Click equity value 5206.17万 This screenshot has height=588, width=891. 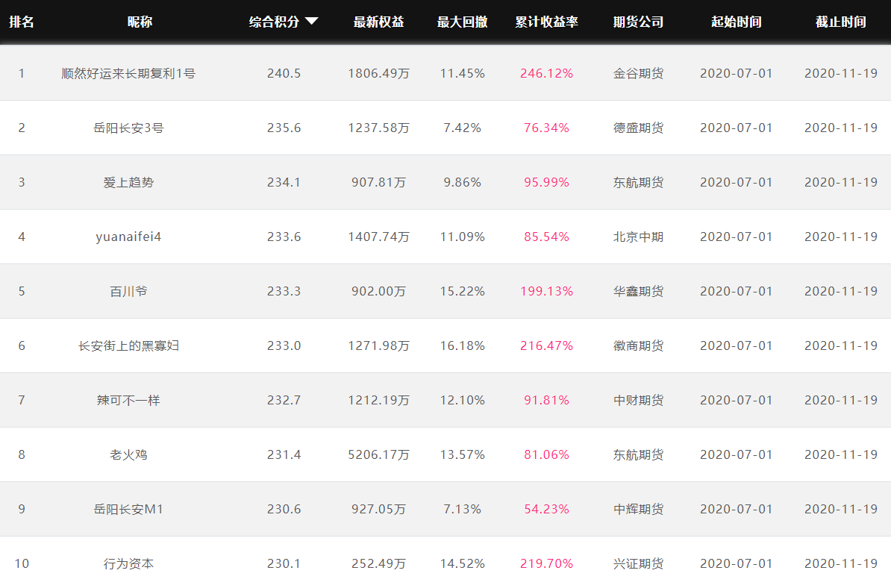[378, 454]
